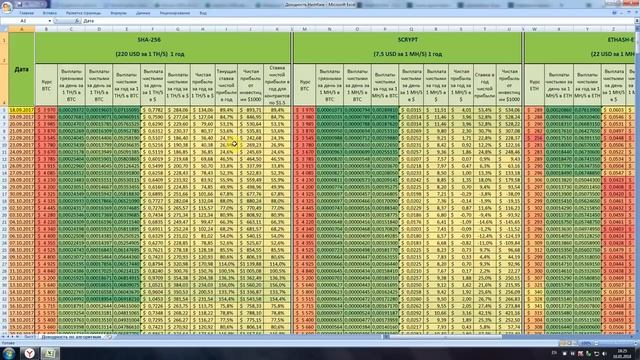Select the Курс ETH header cell
The height and width of the screenshot is (360, 640).
pos(534,85)
